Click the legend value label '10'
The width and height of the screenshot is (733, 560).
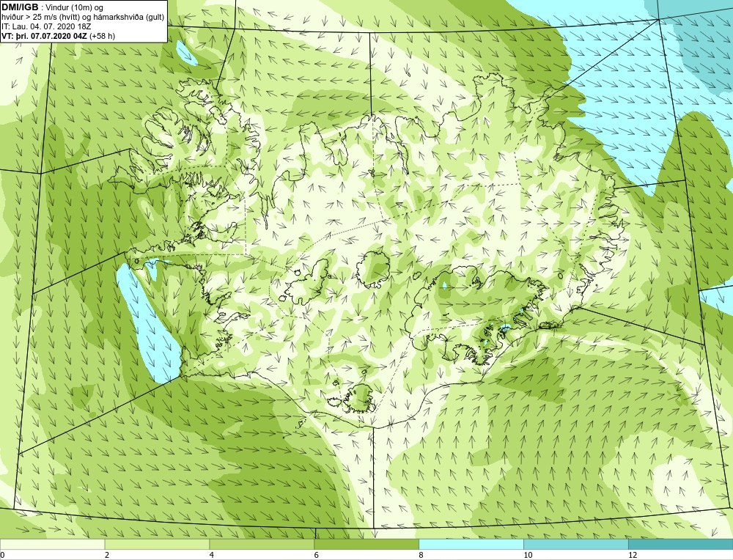click(528, 555)
